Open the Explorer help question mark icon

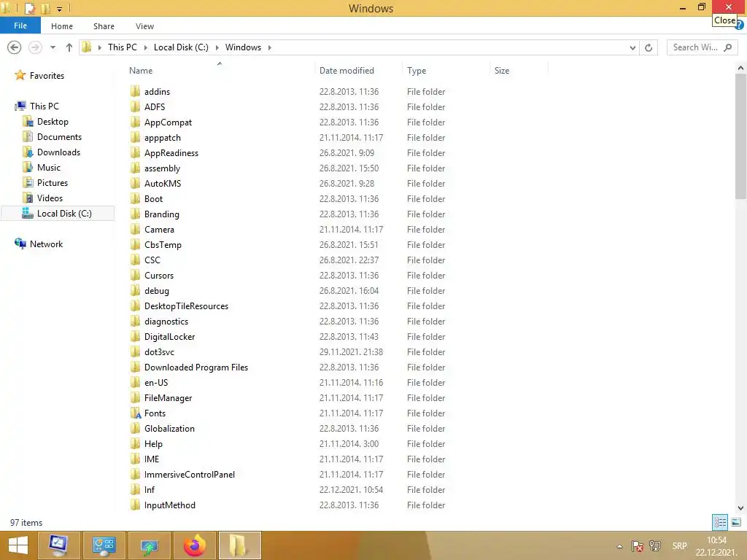[740, 25]
